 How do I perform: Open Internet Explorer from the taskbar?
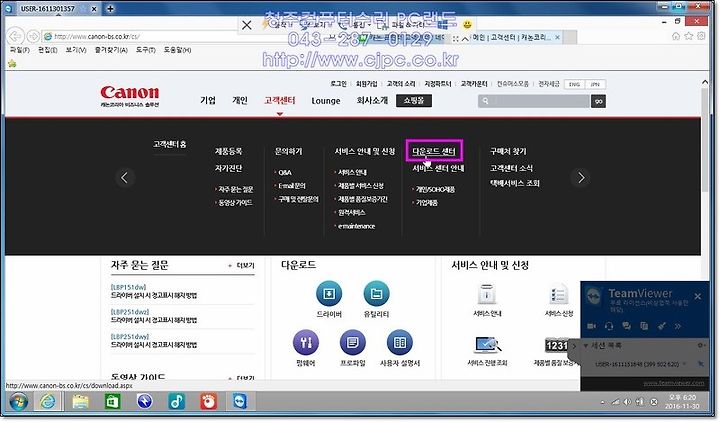[48, 402]
